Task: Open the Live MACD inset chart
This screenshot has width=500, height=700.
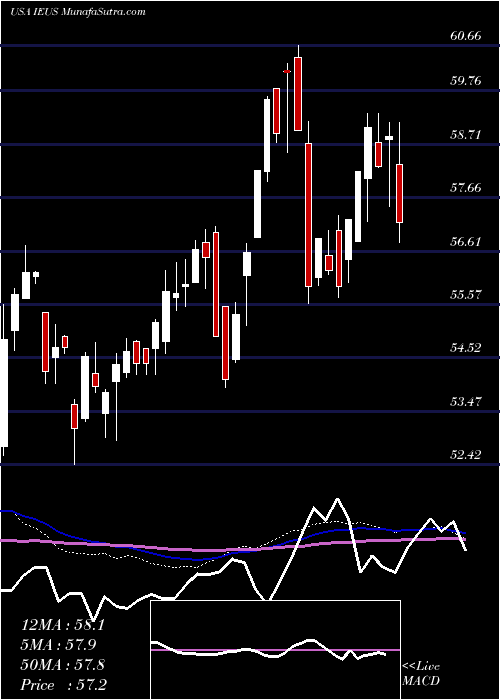Action: tap(276, 650)
